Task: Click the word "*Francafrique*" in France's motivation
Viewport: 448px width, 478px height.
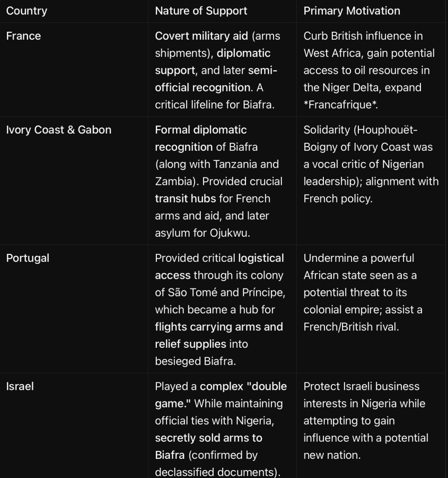Action: [341, 105]
